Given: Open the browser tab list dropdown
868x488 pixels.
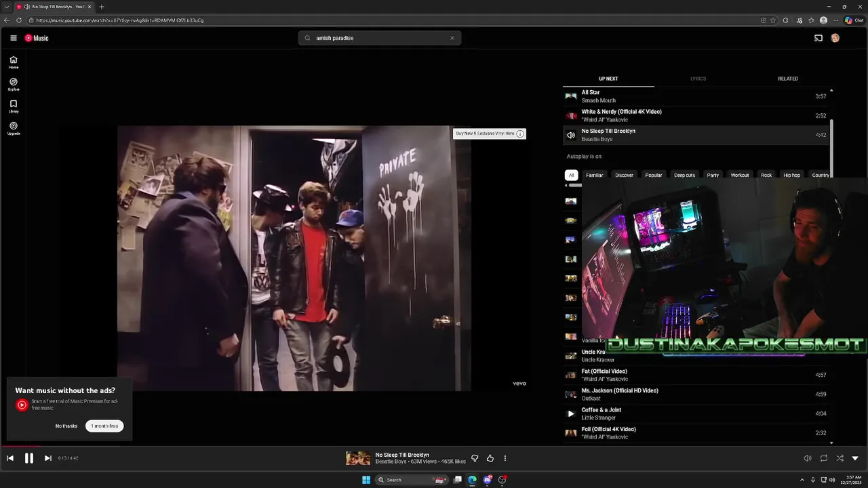Looking at the screenshot, I should point(7,7).
